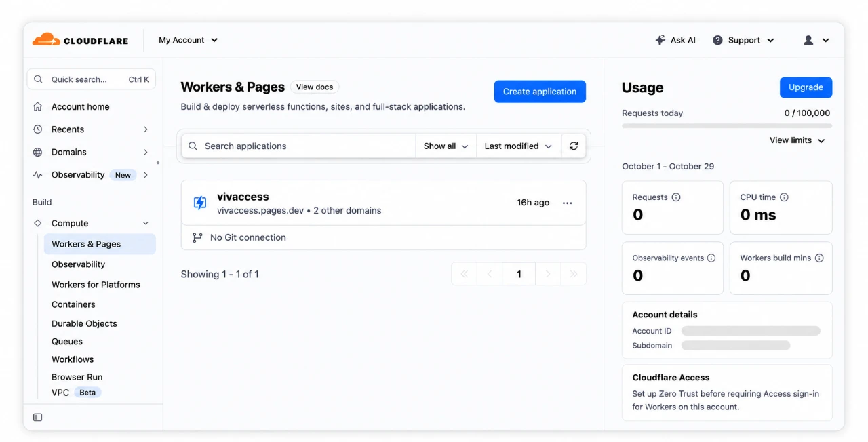Open Durable Objects
The height and width of the screenshot is (442, 868).
(84, 323)
